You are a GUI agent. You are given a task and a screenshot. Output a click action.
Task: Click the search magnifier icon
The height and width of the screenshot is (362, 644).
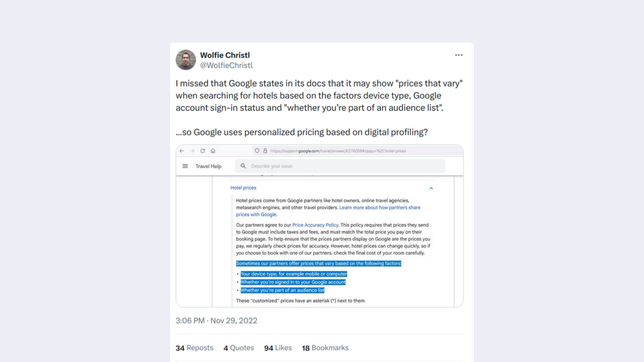point(243,166)
